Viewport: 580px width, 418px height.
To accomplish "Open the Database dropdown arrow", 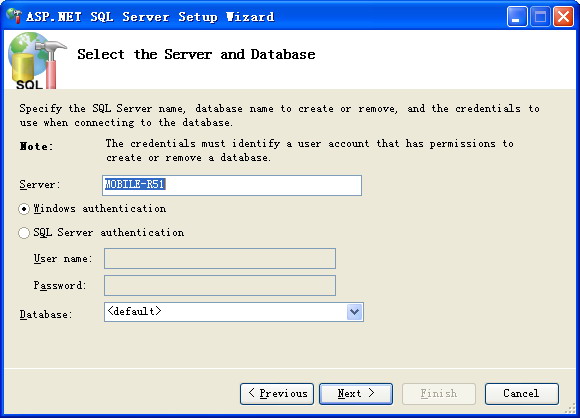I will 354,312.
